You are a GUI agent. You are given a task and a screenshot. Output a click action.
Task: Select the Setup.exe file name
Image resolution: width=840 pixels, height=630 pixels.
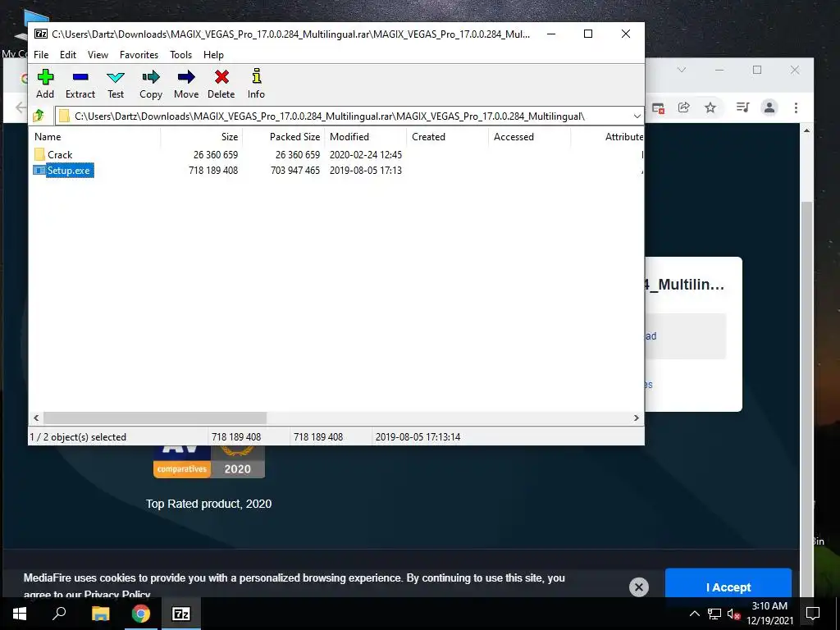(69, 171)
